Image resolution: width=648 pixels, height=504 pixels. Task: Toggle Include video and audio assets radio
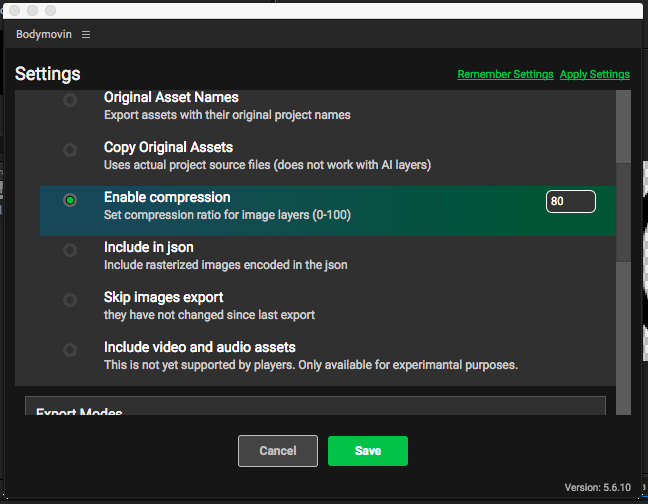[x=70, y=350]
